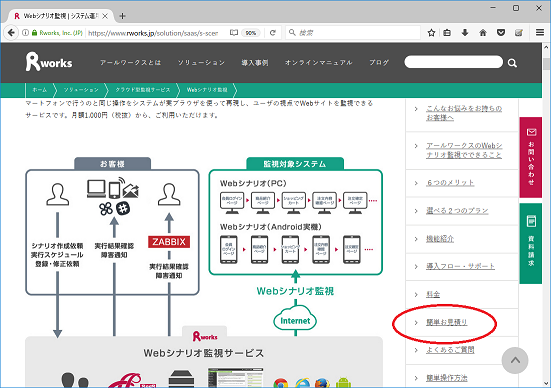The height and width of the screenshot is (388, 551).
Task: Click アールワークスのWebシナリオ監視でできること link
Action: [464, 150]
